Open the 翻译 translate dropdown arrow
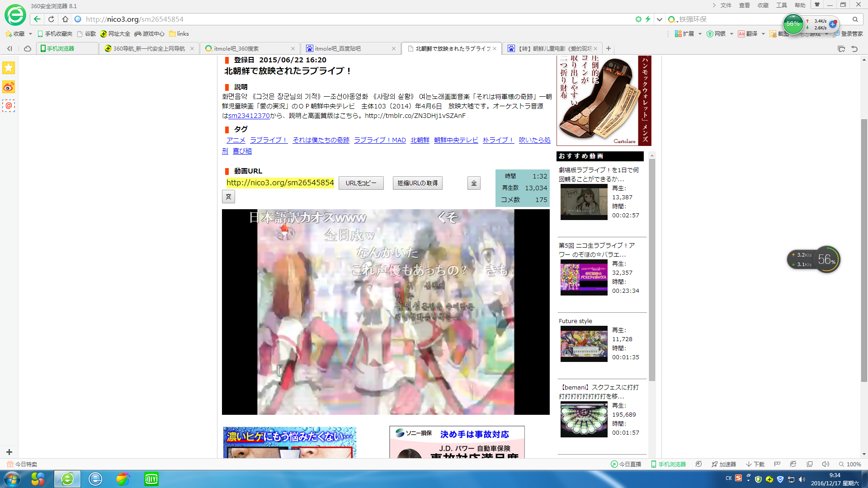868x488 pixels. (763, 34)
